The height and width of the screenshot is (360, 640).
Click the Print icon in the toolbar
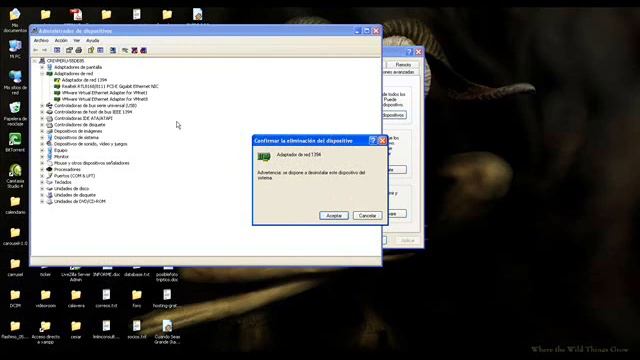(x=79, y=50)
